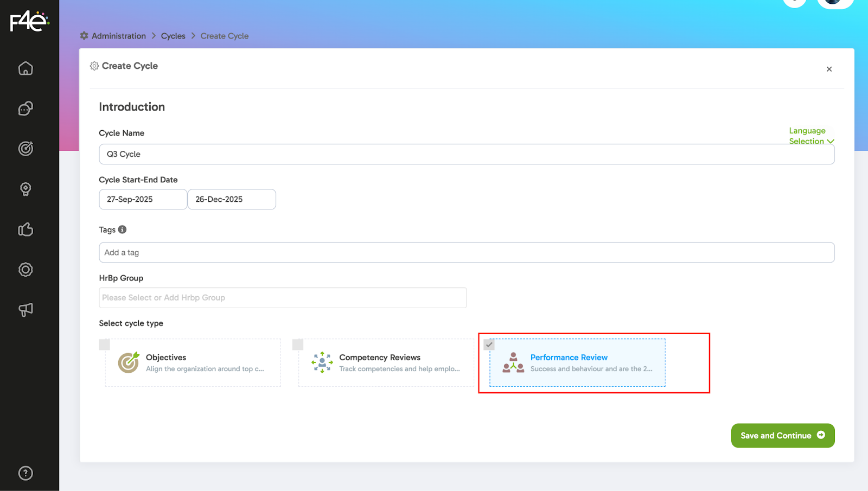Click the Tags info icon

point(123,229)
